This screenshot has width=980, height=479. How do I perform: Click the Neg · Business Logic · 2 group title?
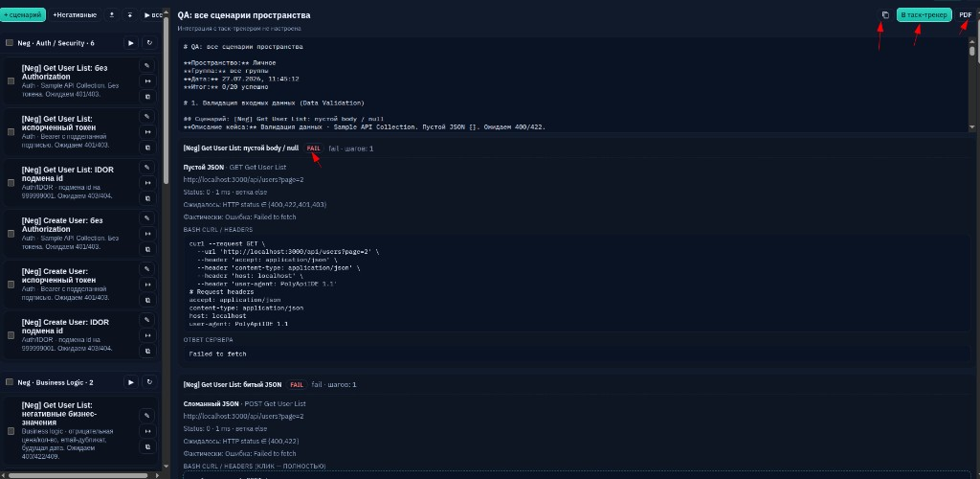[x=56, y=382]
